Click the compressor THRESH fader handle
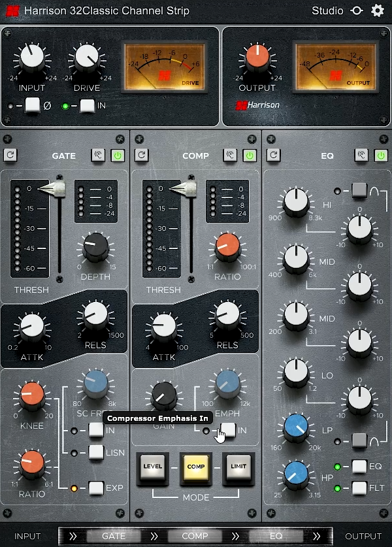 [184, 188]
